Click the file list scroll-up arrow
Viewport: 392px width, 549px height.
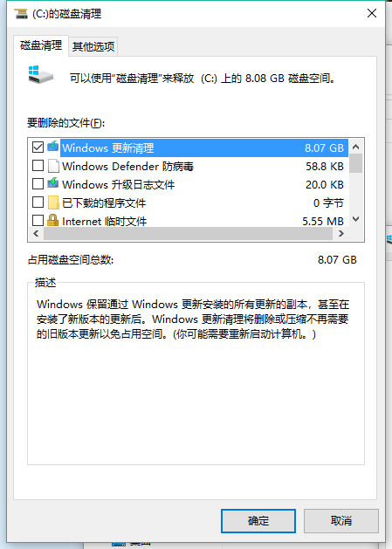356,147
